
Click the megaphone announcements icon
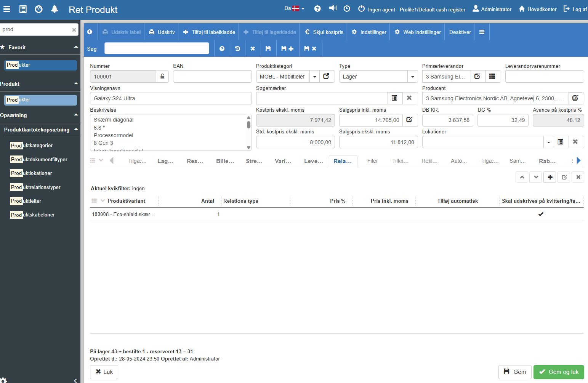click(333, 8)
